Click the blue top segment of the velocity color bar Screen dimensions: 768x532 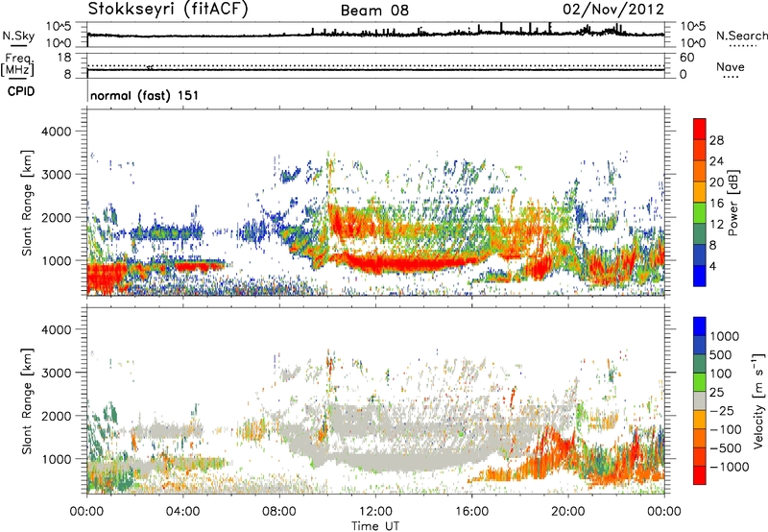tap(700, 326)
